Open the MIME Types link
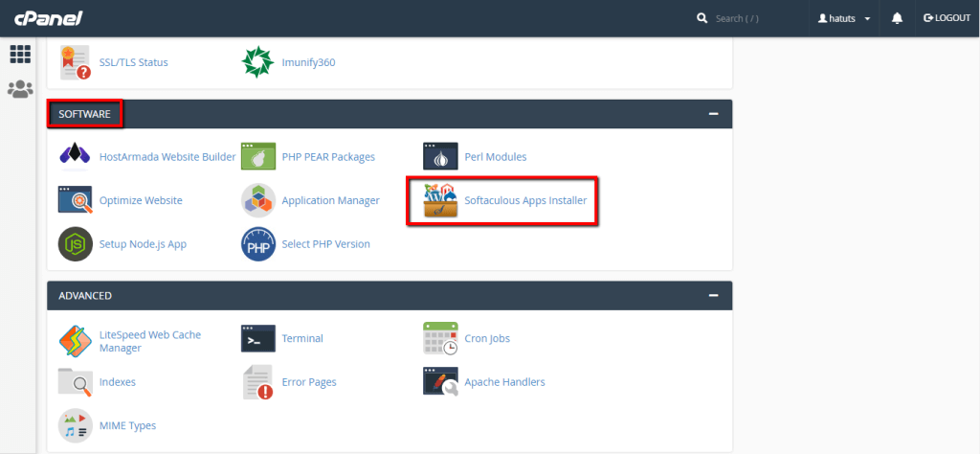Viewport: 980px width, 454px height. click(x=127, y=426)
